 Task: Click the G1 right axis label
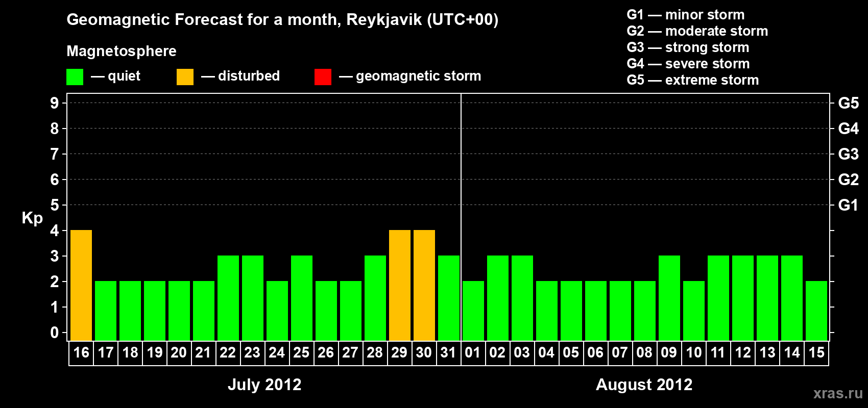849,205
